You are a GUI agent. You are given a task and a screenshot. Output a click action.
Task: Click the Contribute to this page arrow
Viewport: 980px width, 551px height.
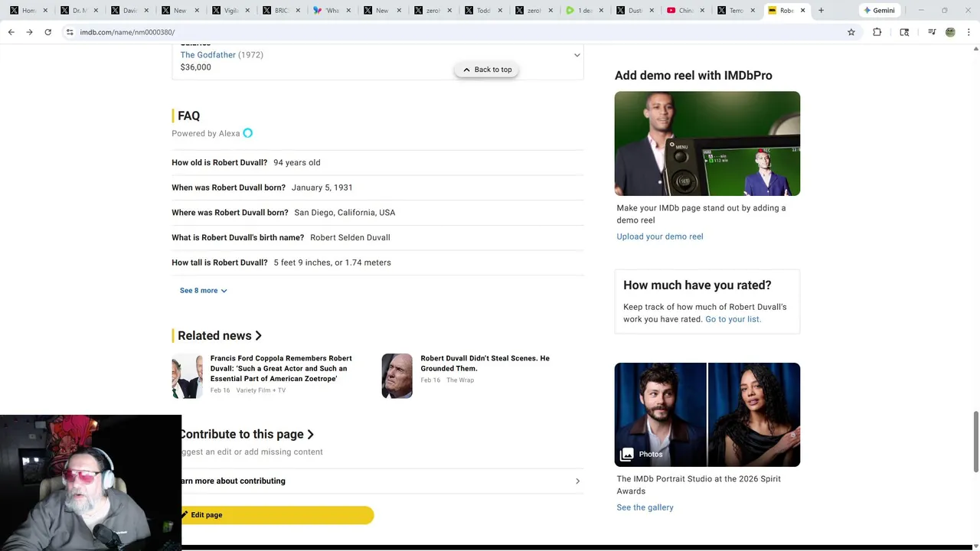point(310,435)
